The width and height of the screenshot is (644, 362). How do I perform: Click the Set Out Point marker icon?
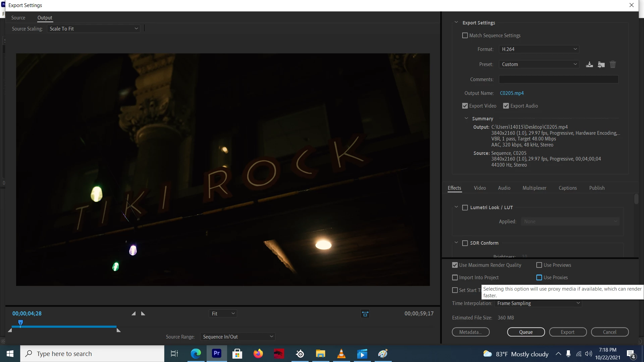(143, 313)
